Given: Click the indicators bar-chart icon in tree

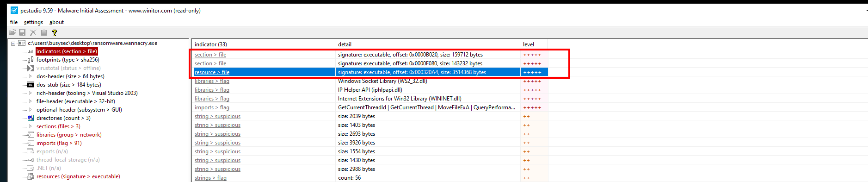Looking at the screenshot, I should pyautogui.click(x=31, y=51).
